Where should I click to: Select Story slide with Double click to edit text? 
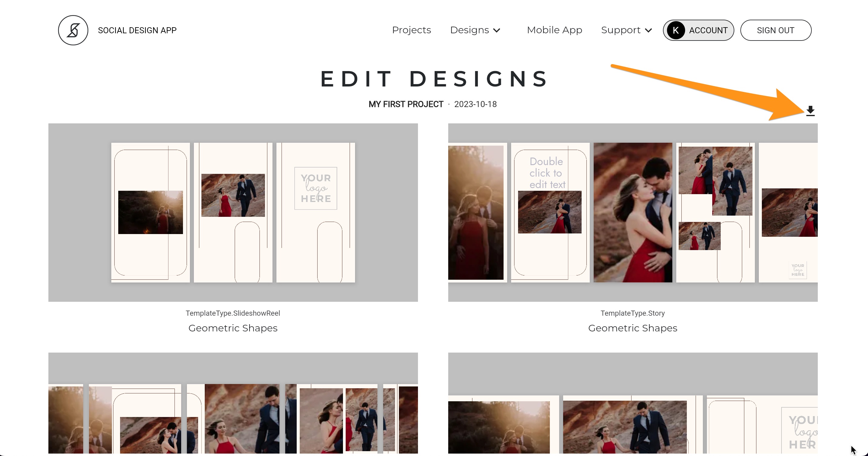[550, 212]
